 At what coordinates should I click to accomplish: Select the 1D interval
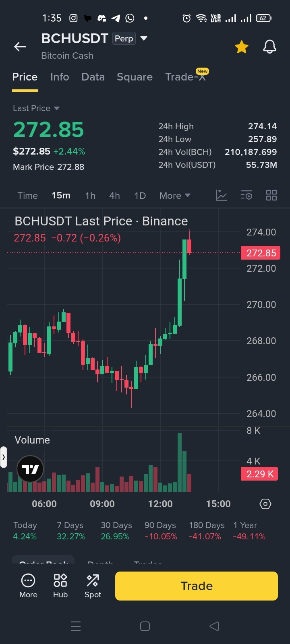pyautogui.click(x=140, y=196)
